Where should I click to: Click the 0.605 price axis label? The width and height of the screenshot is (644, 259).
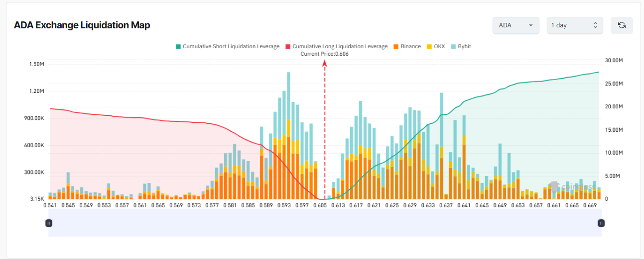coord(320,205)
